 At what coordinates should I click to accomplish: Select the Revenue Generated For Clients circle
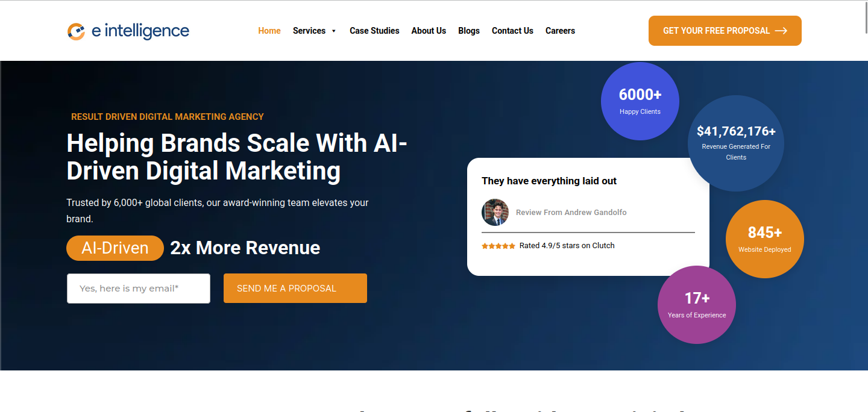(736, 143)
